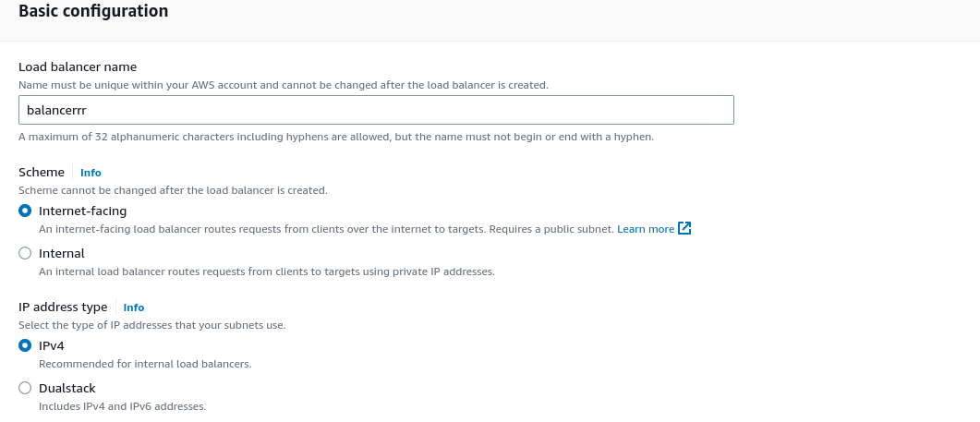Click the Dualstack option label text

[67, 388]
